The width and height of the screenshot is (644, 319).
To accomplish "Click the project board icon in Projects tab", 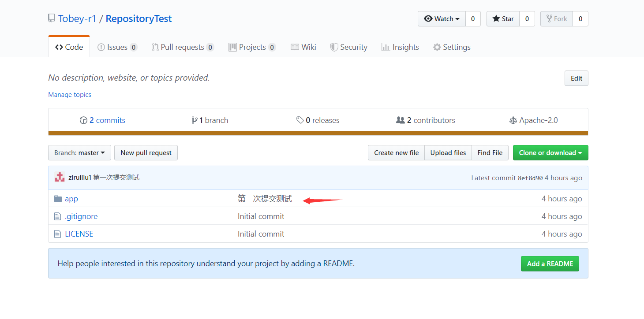I will 232,47.
